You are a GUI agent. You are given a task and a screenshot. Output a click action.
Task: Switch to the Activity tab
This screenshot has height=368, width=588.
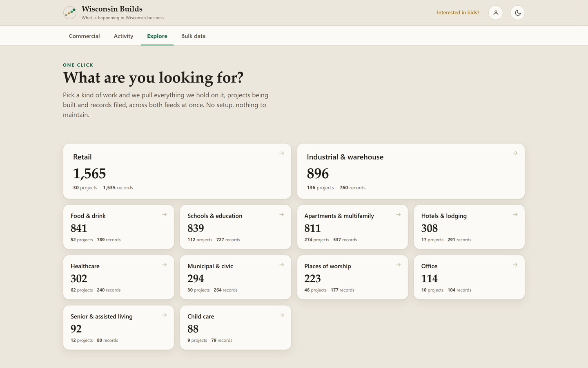(123, 36)
